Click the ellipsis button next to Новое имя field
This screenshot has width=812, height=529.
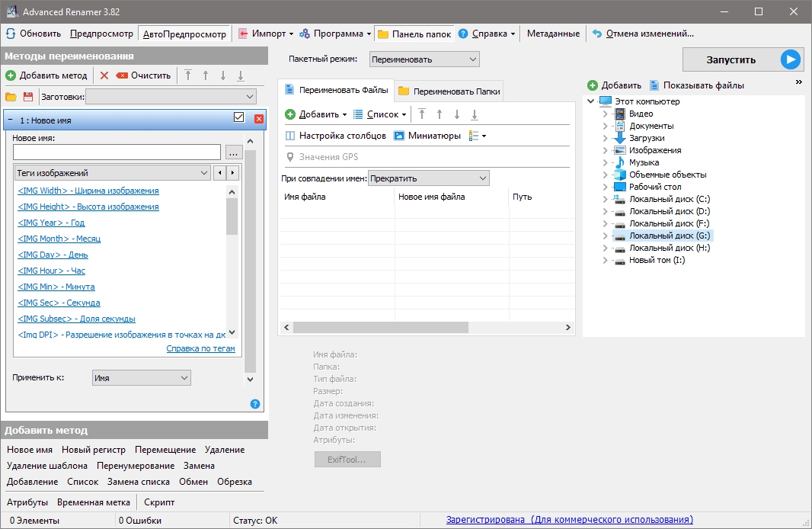[x=234, y=153]
